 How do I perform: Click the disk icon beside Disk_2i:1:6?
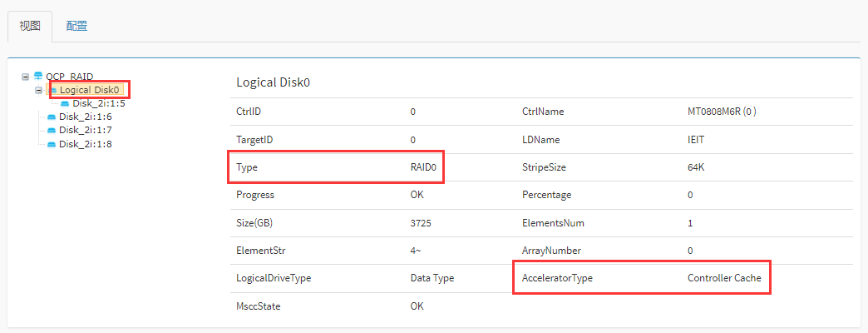click(52, 117)
